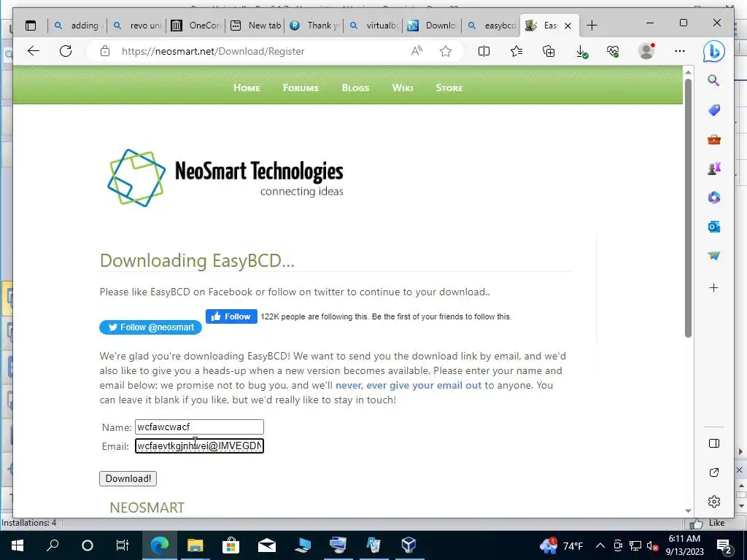This screenshot has height=560, width=747.
Task: Close the active EasyBCD tab
Action: click(x=568, y=26)
